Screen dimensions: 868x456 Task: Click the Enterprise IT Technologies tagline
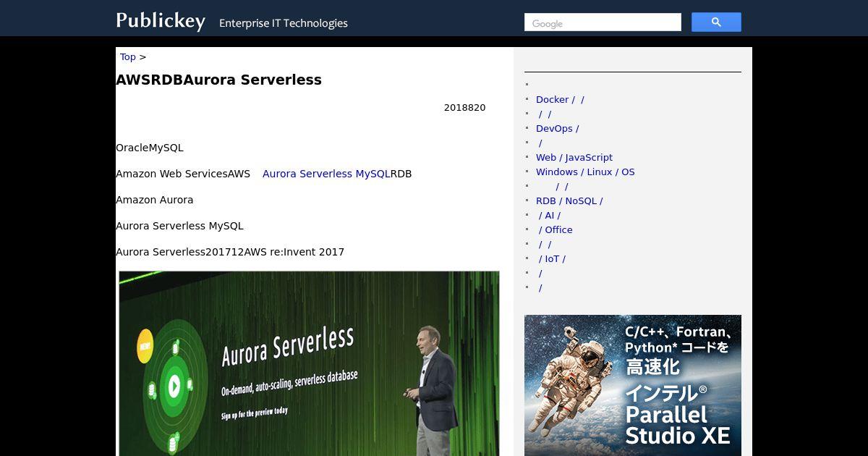tap(284, 23)
